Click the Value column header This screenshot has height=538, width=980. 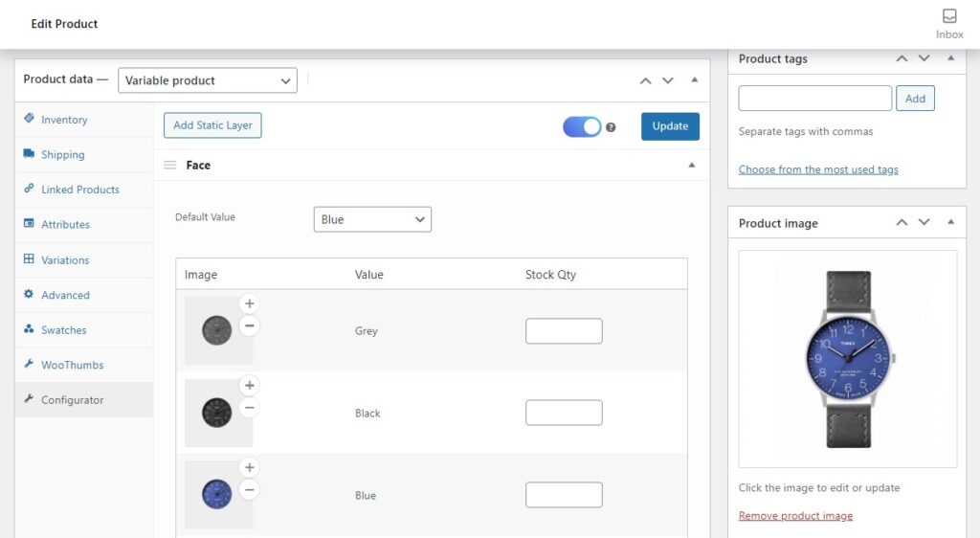click(368, 275)
